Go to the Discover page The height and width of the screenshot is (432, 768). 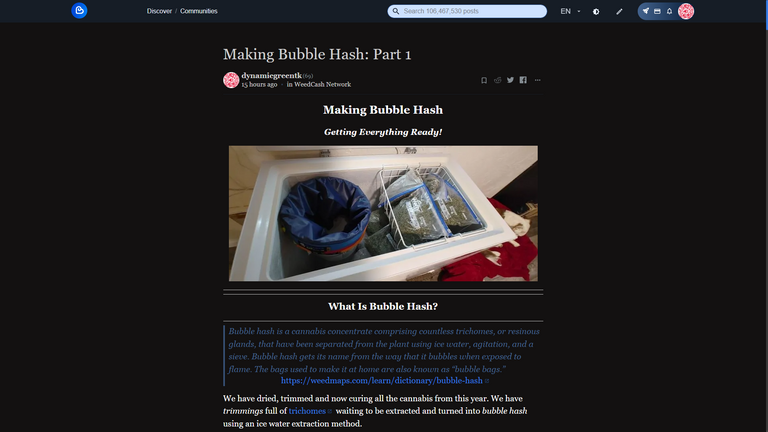tap(159, 11)
